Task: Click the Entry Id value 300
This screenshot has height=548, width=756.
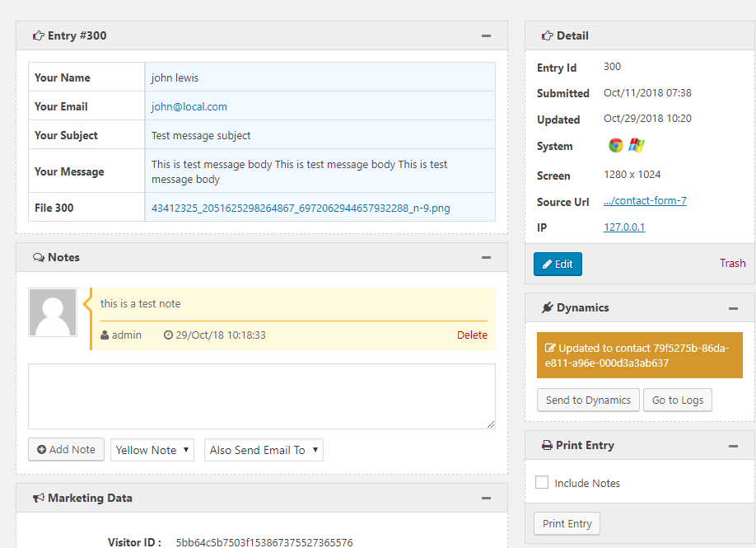Action: 613,67
